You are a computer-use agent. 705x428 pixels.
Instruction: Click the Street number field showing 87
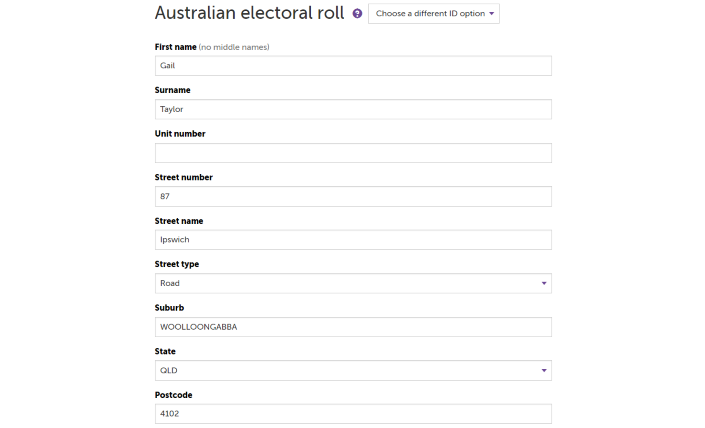click(x=353, y=196)
